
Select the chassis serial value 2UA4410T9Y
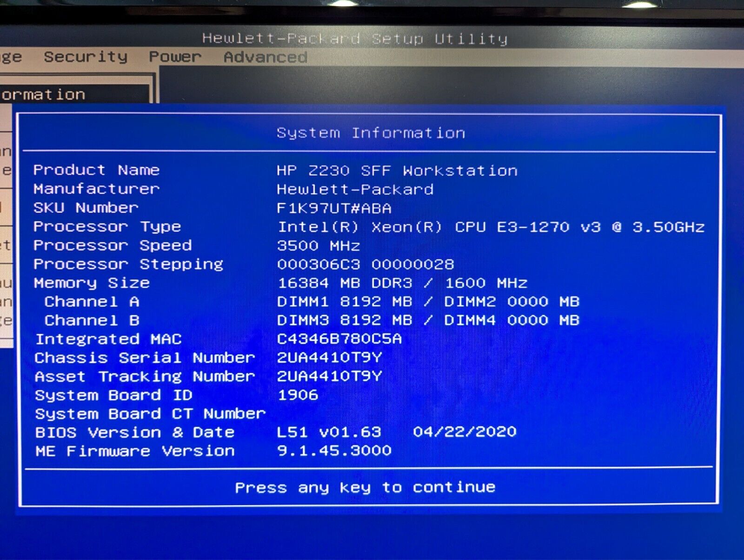(329, 357)
